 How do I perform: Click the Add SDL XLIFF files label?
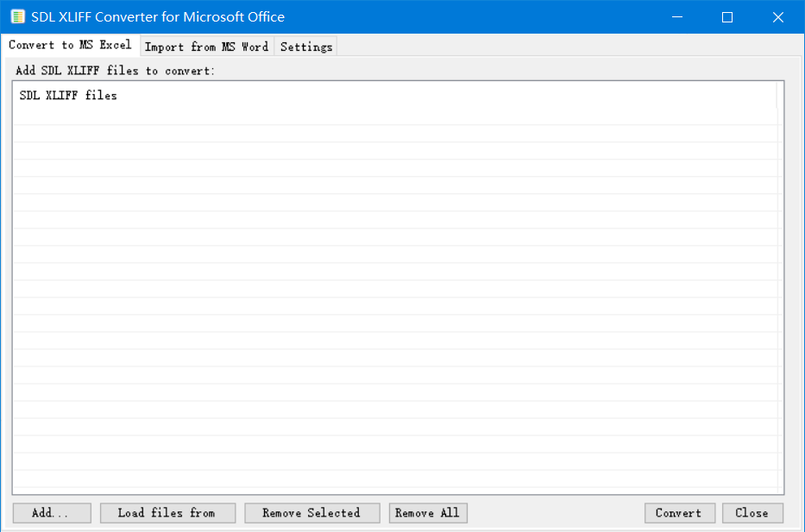[x=115, y=71]
